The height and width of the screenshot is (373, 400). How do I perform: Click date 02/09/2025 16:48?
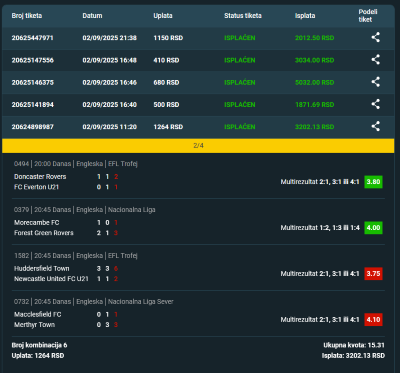tap(109, 60)
